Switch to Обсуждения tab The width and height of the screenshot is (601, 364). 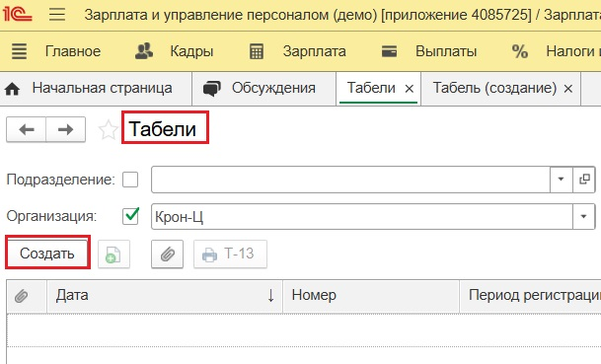[x=273, y=88]
